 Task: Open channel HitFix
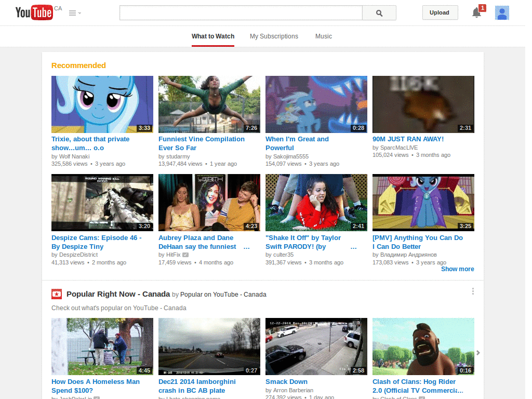click(174, 255)
